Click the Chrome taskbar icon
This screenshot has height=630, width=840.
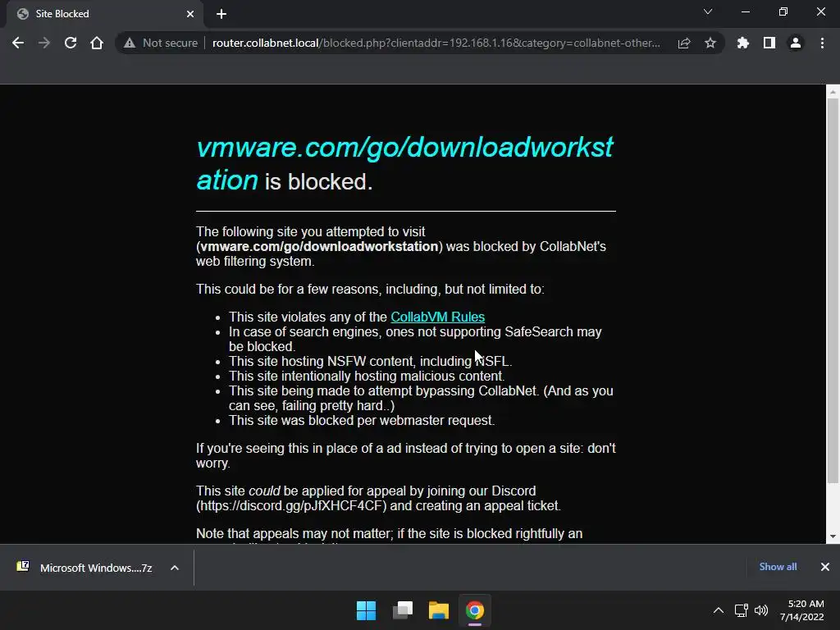pyautogui.click(x=475, y=610)
